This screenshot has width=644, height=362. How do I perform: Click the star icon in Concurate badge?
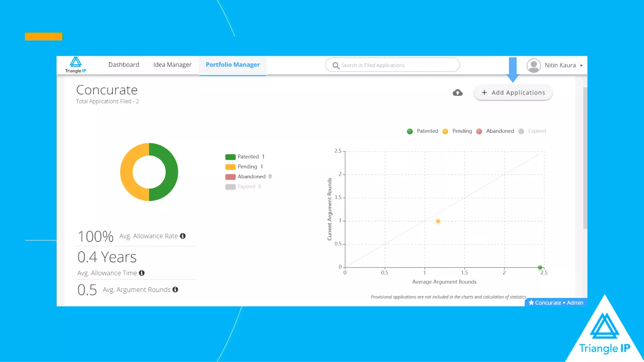pyautogui.click(x=531, y=302)
